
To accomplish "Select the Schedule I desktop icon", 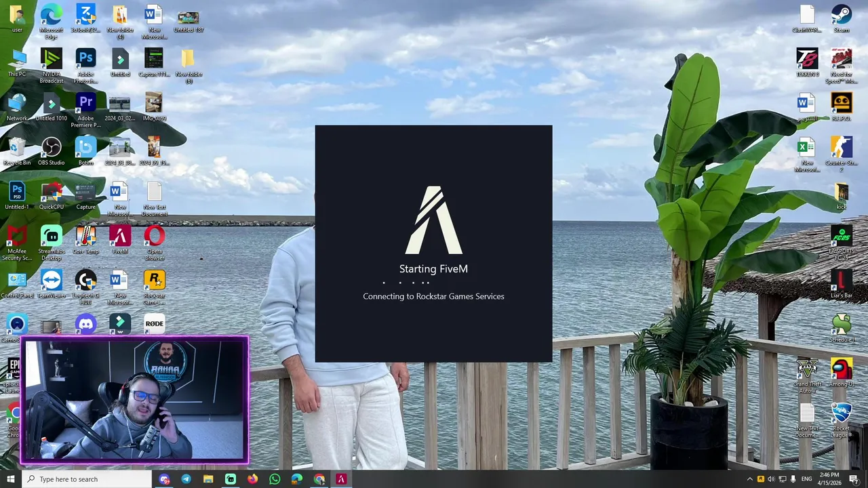I will coord(841,329).
